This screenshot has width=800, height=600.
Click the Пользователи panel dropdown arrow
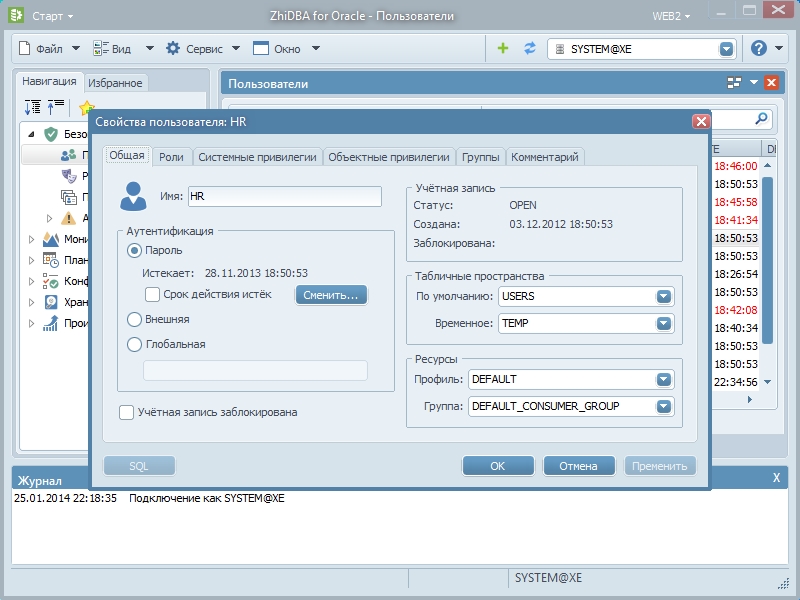pyautogui.click(x=754, y=82)
